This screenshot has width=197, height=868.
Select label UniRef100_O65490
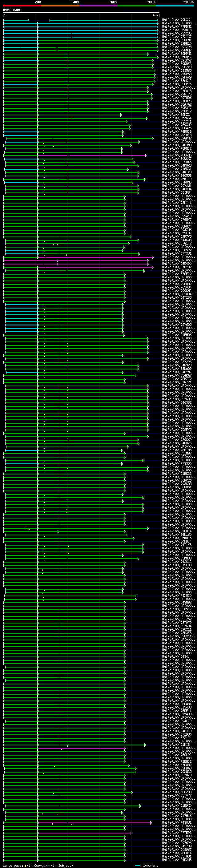pos(177,264)
